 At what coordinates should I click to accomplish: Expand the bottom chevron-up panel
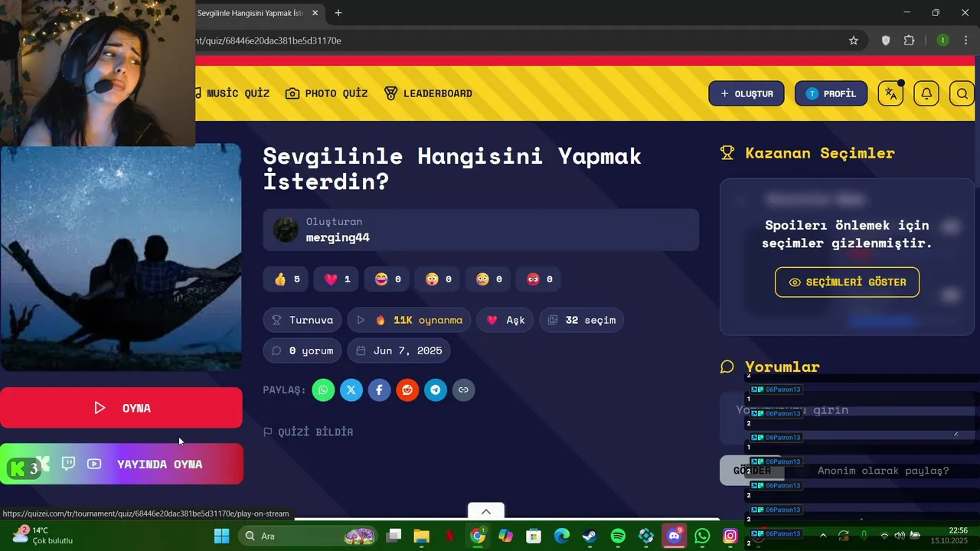[485, 511]
